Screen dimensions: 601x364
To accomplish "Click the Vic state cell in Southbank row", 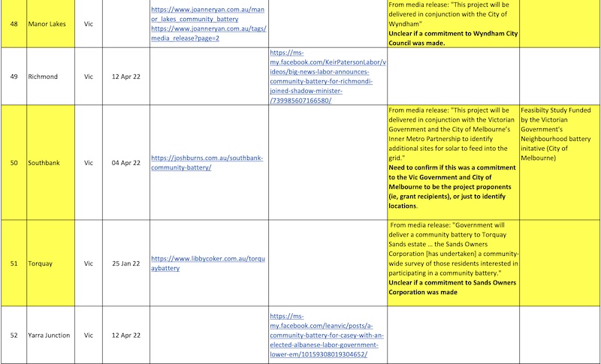I will click(x=88, y=162).
